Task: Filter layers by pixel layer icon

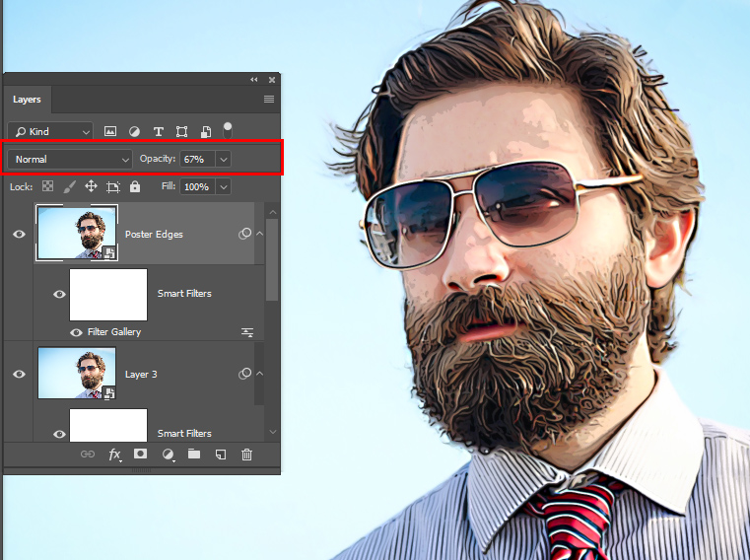Action: click(x=110, y=131)
